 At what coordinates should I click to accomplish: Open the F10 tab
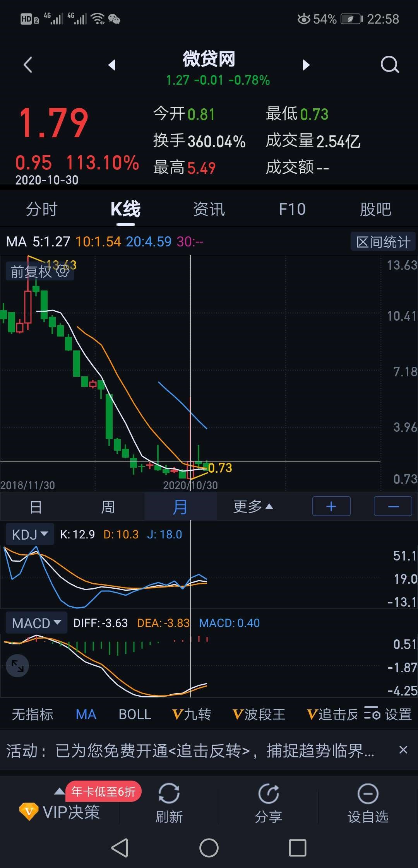click(292, 209)
